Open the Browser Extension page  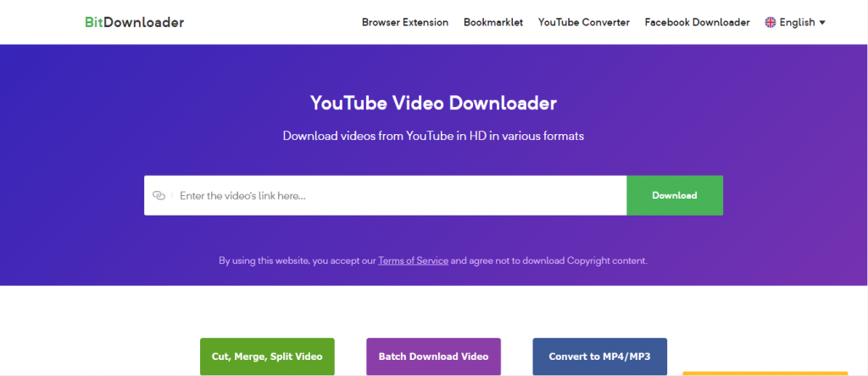coord(405,22)
